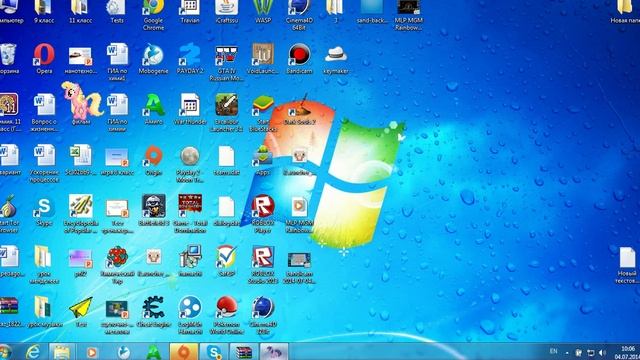Image resolution: width=640 pixels, height=360 pixels.
Task: Launch Opera browser from the desktop
Action: click(44, 59)
